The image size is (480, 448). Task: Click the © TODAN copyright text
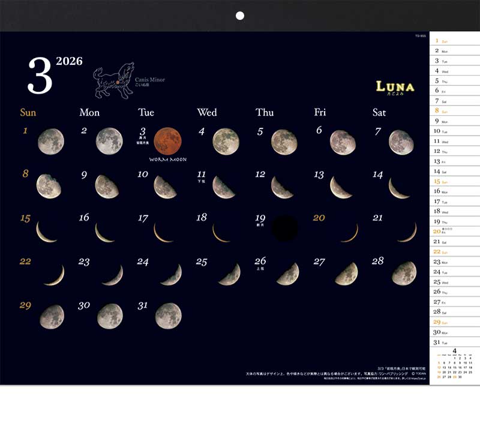418,374
